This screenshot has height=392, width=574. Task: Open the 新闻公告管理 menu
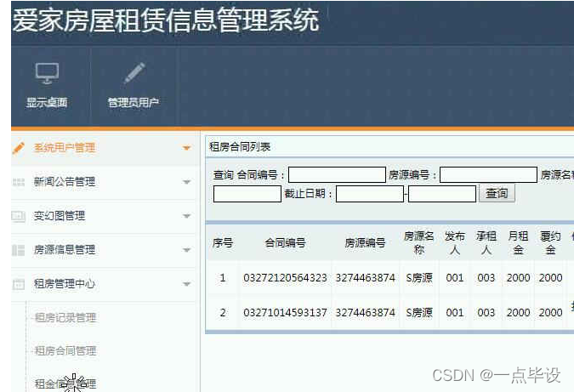(65, 181)
